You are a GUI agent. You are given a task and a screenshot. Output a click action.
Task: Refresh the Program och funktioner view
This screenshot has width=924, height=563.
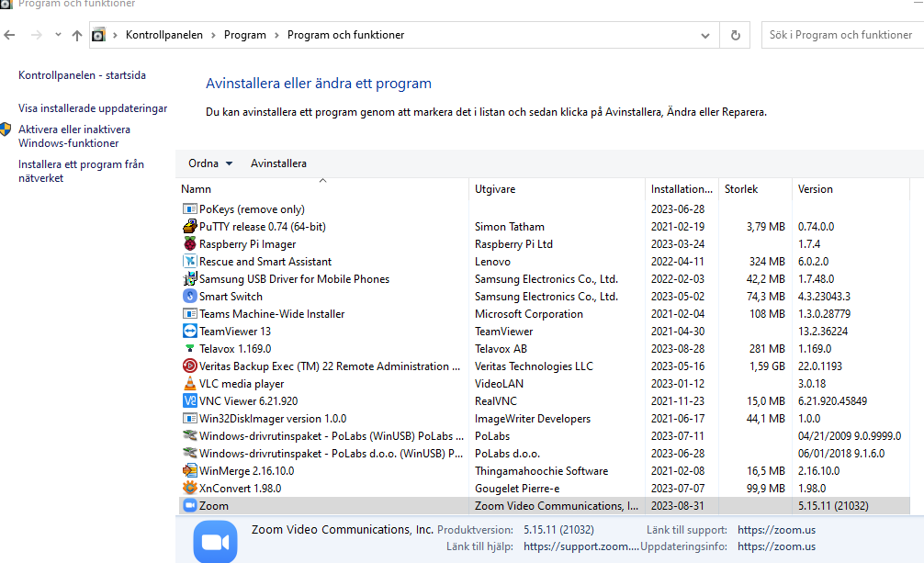pyautogui.click(x=736, y=36)
